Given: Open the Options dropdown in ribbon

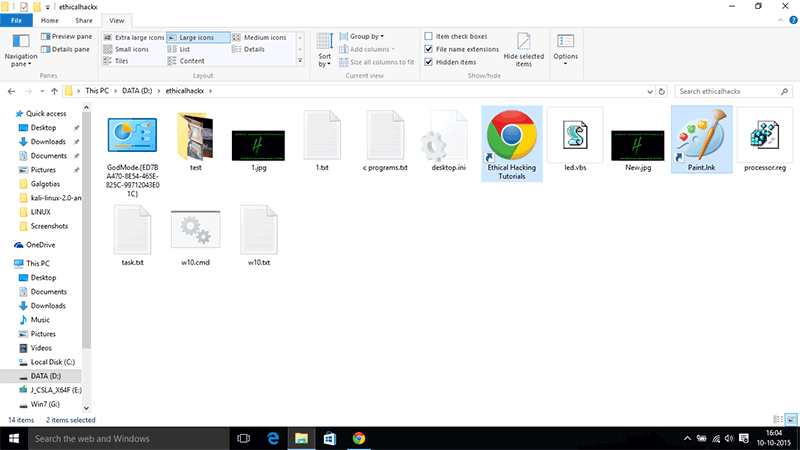Looking at the screenshot, I should [x=566, y=48].
